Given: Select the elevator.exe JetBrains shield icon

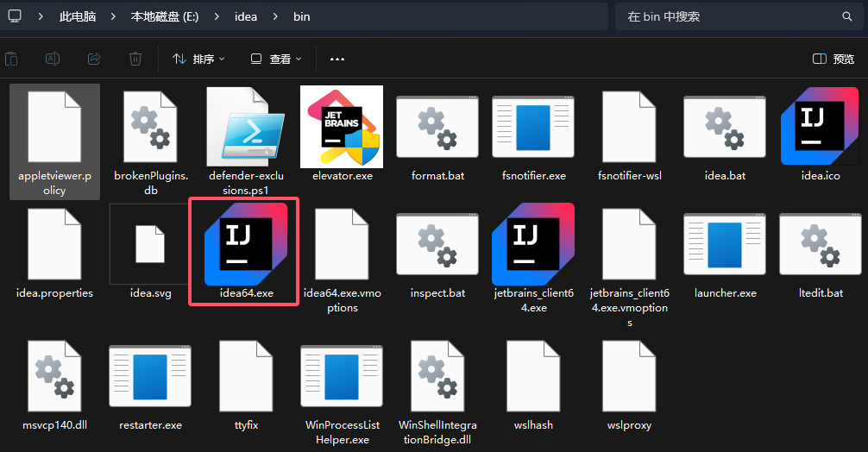Looking at the screenshot, I should (342, 127).
